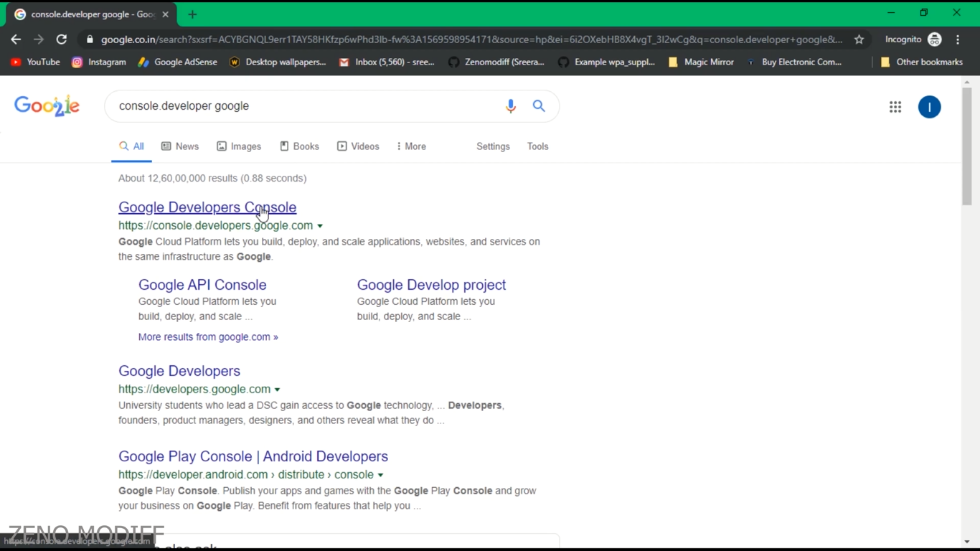Expand the arrow beside console.developers.google.com
The width and height of the screenshot is (980, 551).
(320, 226)
